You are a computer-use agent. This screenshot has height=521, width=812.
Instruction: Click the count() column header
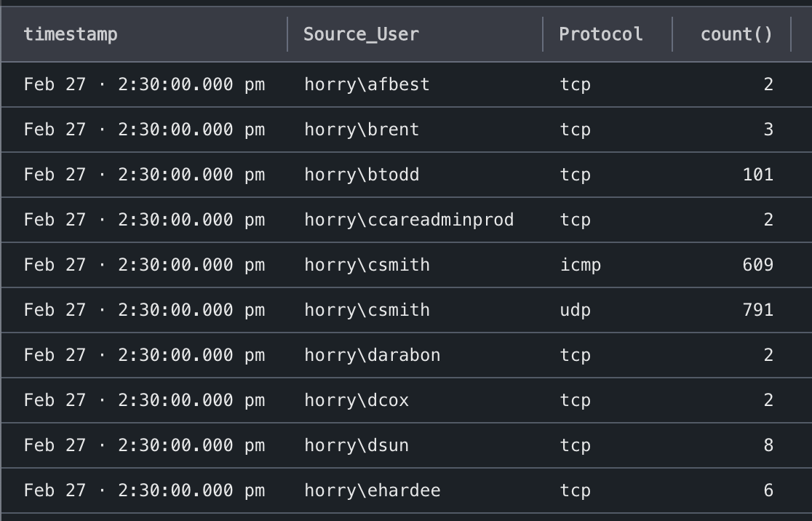pyautogui.click(x=736, y=34)
